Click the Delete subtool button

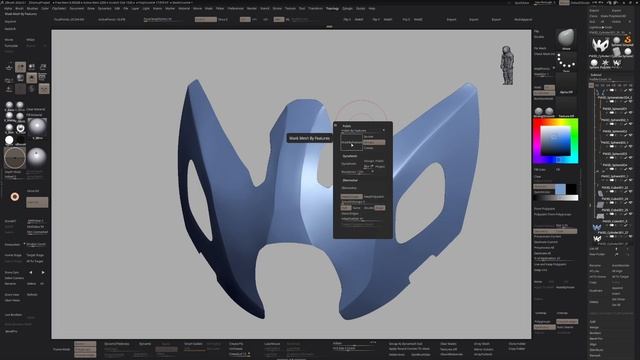click(x=593, y=302)
